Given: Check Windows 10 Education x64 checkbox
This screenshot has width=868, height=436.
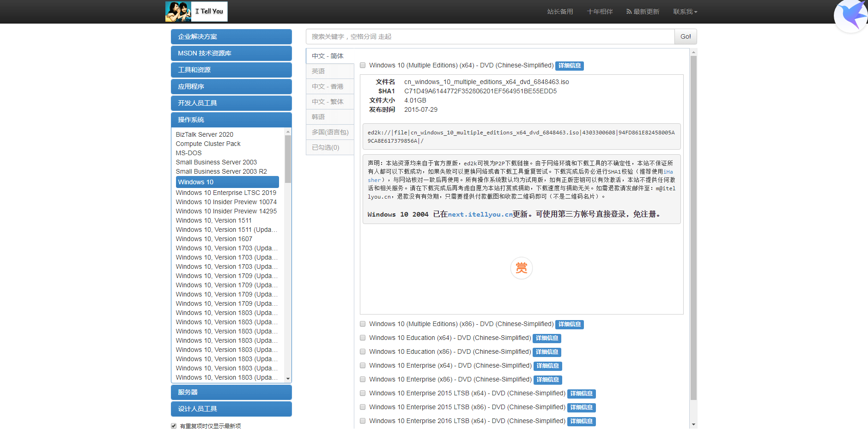Looking at the screenshot, I should [x=363, y=338].
